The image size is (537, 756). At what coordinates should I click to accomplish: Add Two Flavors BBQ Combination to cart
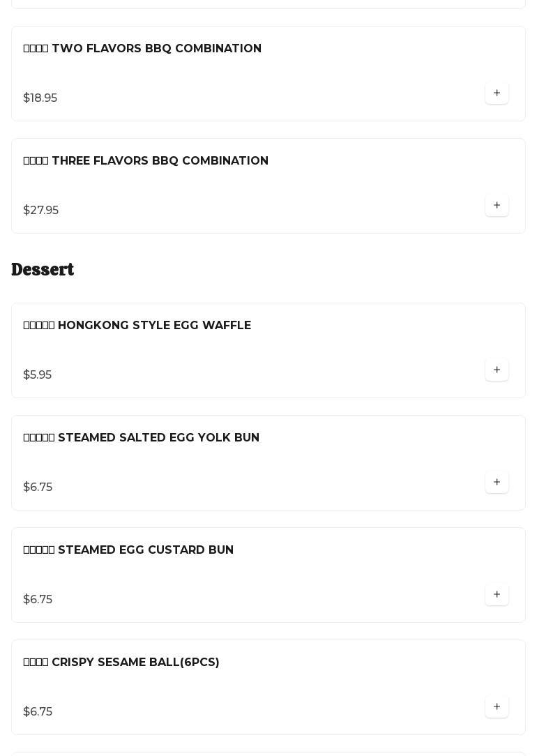(497, 93)
